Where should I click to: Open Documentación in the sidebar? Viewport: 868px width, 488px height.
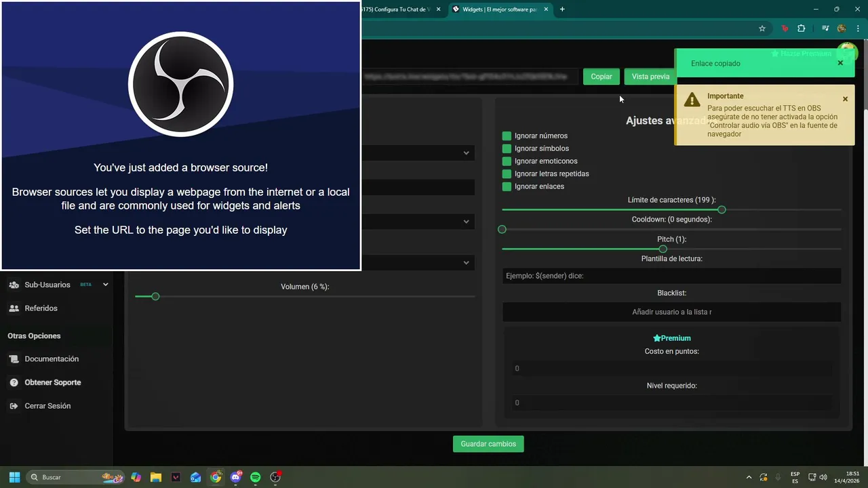(52, 359)
